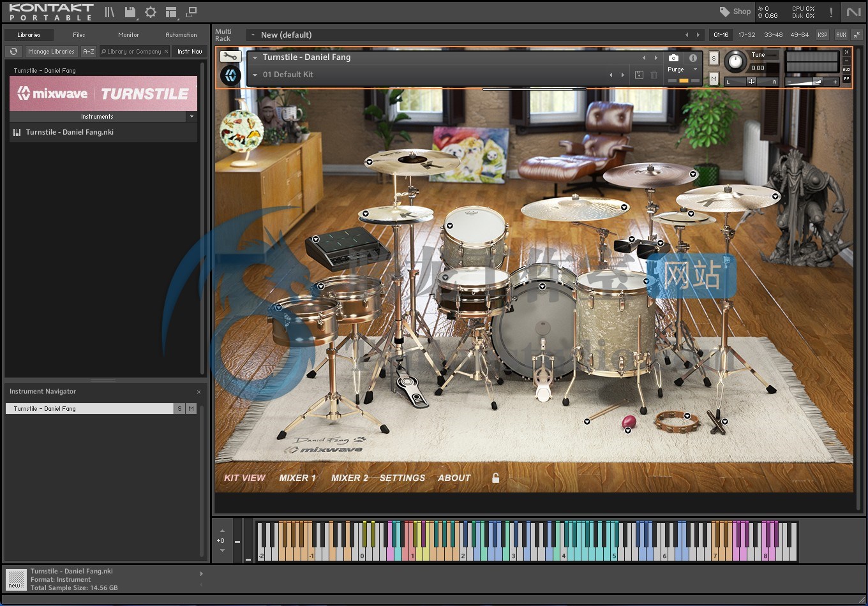The width and height of the screenshot is (868, 606).
Task: Minimize the rack with the arrows icon
Action: [857, 34]
